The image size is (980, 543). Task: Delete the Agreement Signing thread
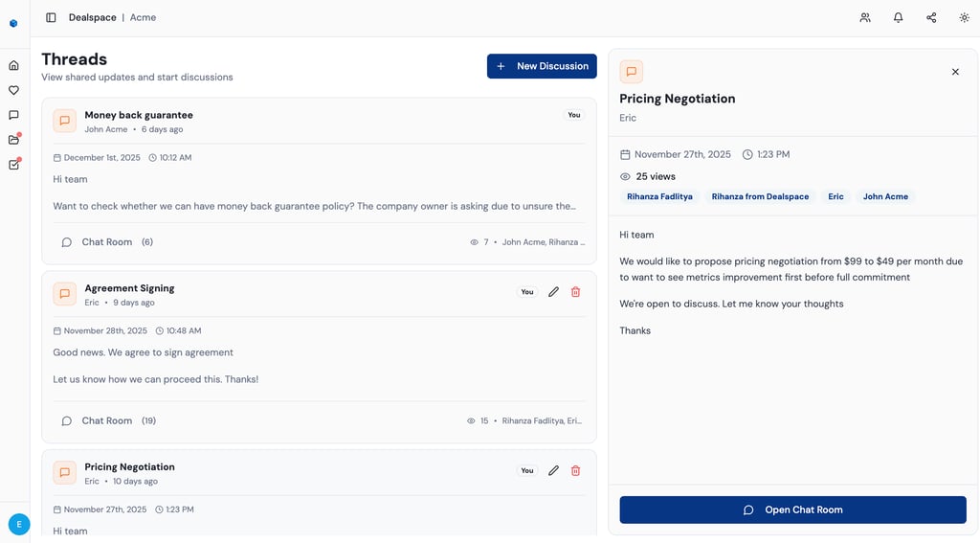click(x=575, y=292)
